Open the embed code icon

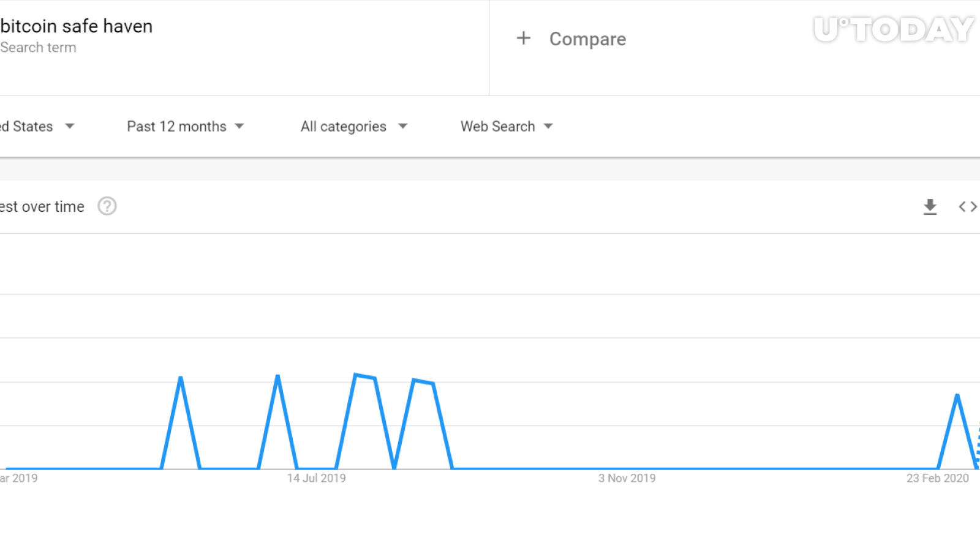pyautogui.click(x=967, y=207)
